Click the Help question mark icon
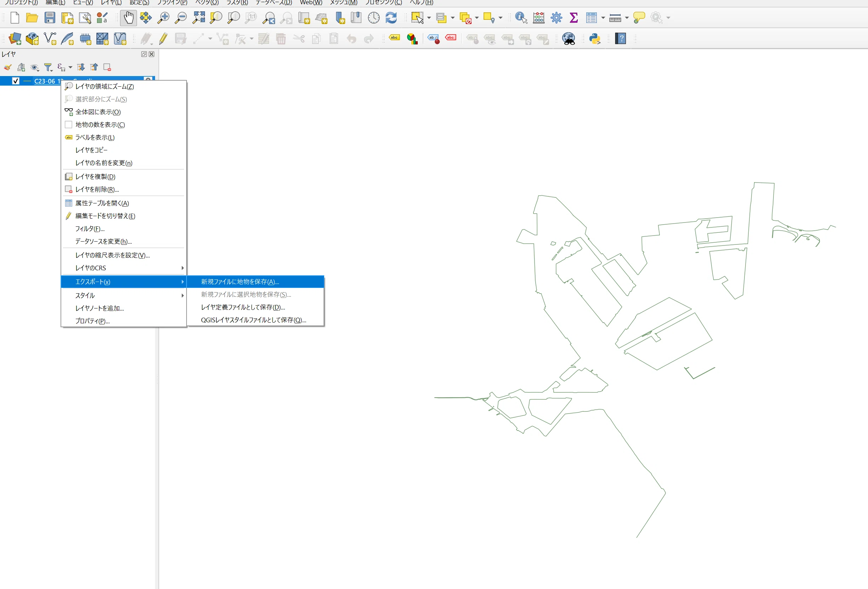868x589 pixels. [x=620, y=39]
